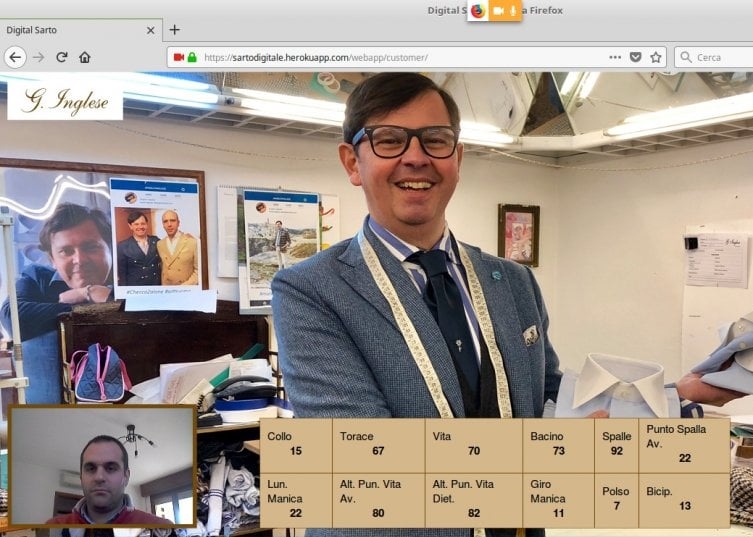
Task: Reload the current page
Action: 62,57
